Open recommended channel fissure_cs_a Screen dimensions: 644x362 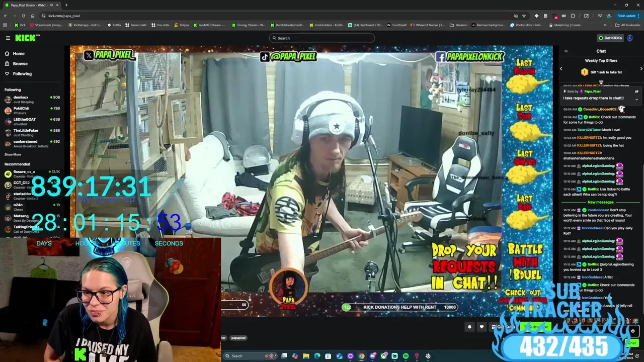[32, 173]
